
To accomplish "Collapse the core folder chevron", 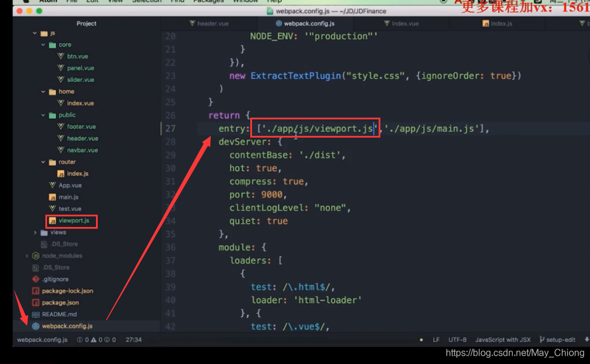I will pos(43,45).
